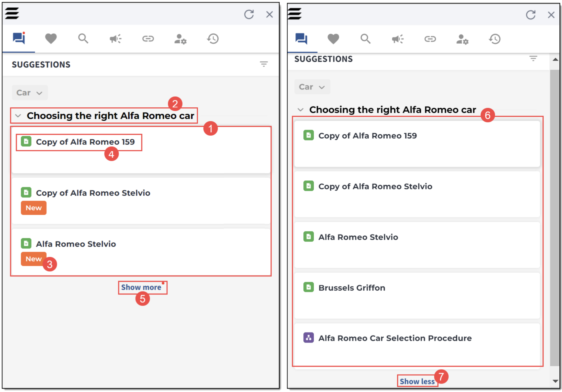Click the scrollbar down arrow in right panel
This screenshot has height=392, width=562.
(555, 381)
